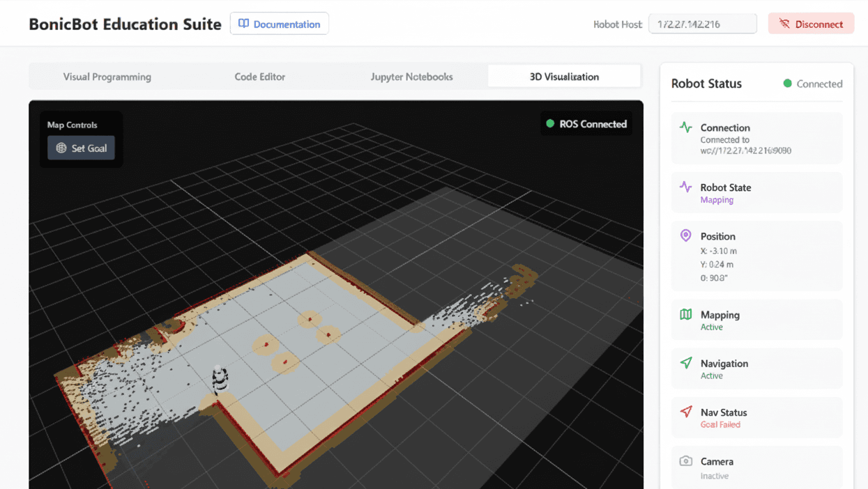The height and width of the screenshot is (489, 868).
Task: Click the Camera icon in Robot Status
Action: tap(685, 461)
